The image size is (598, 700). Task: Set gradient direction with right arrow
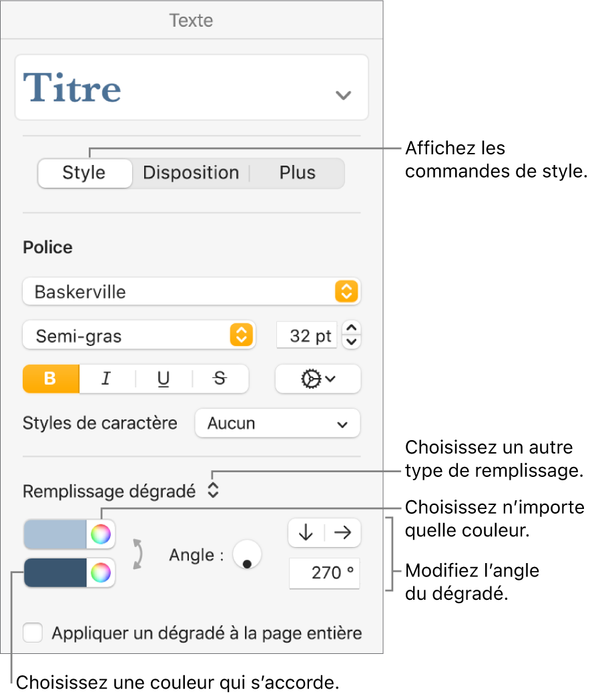click(x=343, y=532)
